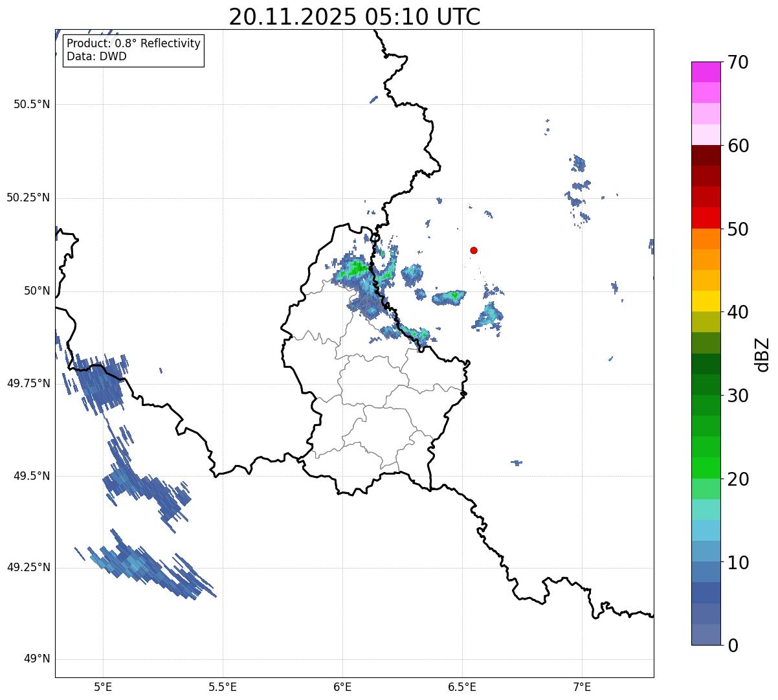This screenshot has width=778, height=700.
Task: Click the 50.25°N latitude label
Action: click(28, 198)
